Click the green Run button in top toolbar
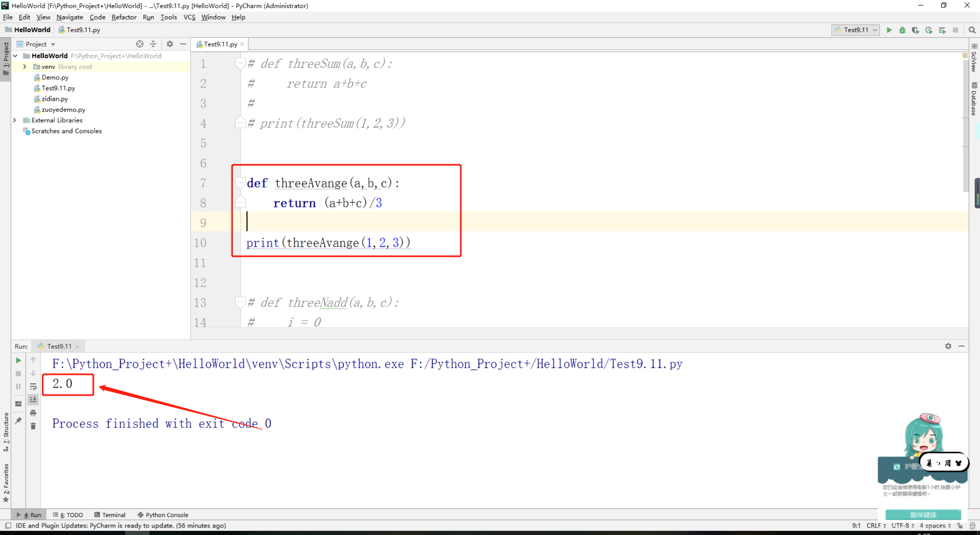The width and height of the screenshot is (980, 535). pyautogui.click(x=889, y=30)
